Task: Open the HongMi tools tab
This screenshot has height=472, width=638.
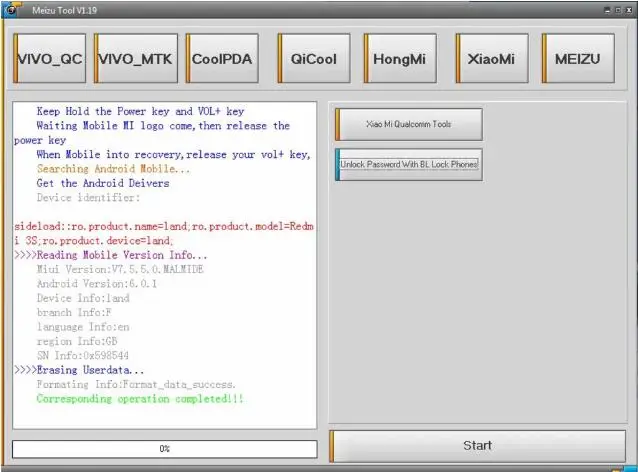Action: (x=400, y=59)
